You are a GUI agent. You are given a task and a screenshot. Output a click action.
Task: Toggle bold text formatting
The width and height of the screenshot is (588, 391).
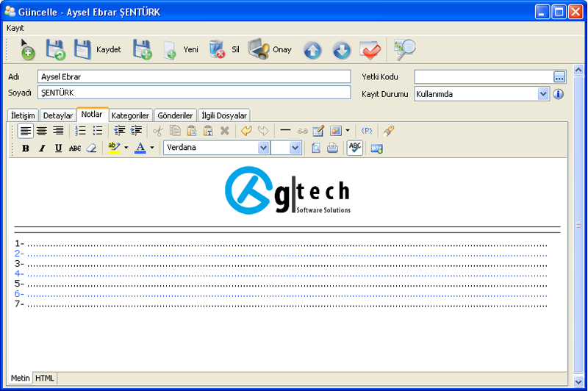(x=26, y=148)
